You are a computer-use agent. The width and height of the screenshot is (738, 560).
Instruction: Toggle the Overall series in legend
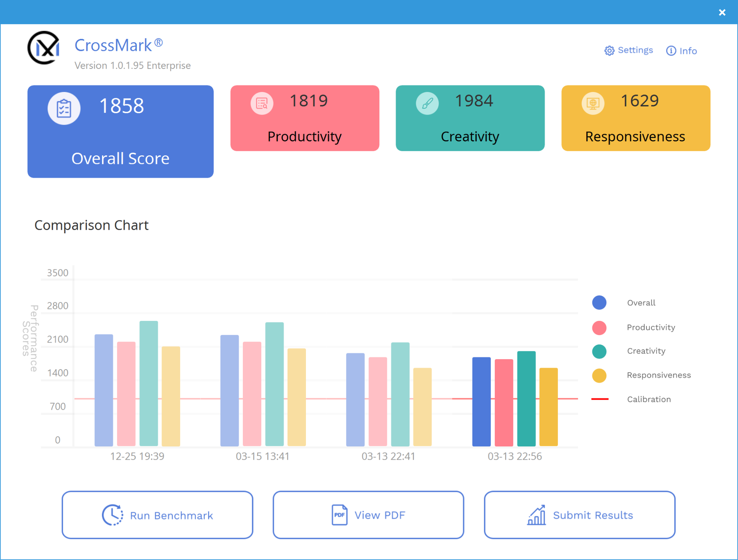(x=599, y=303)
